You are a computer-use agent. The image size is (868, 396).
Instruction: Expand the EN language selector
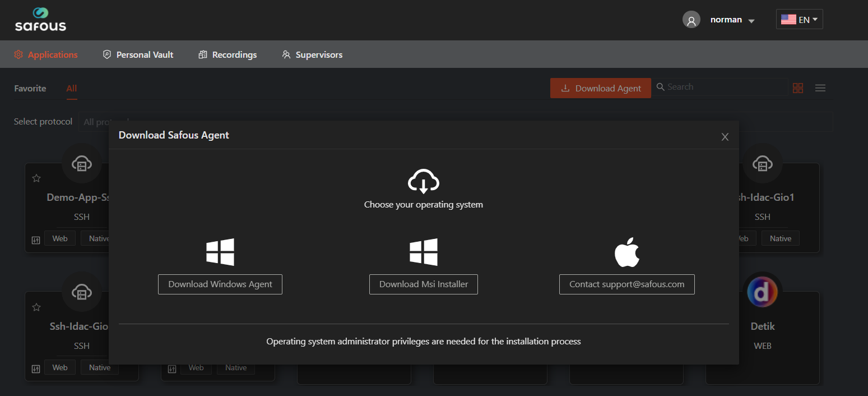coord(799,20)
